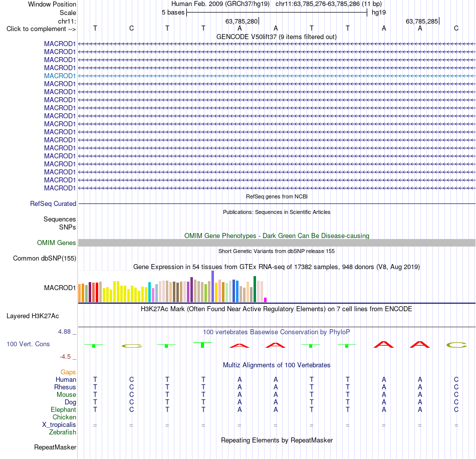
Task: Click the -4.5 lower PhyloP scale value
Action: tap(65, 357)
